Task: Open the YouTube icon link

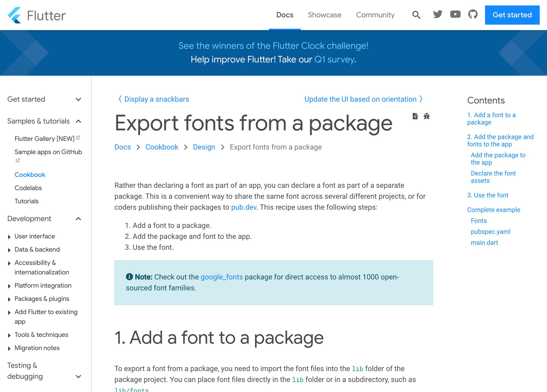Action: point(455,15)
